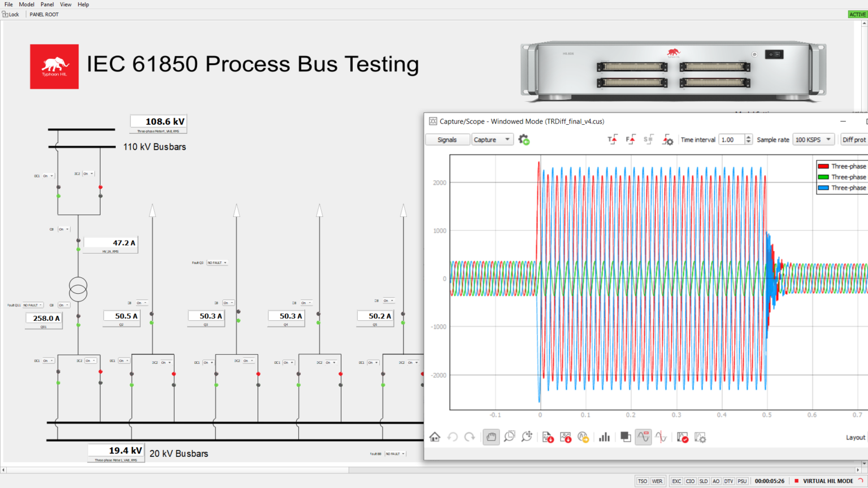The height and width of the screenshot is (488, 868).
Task: Click the Signals button in the scope window
Action: (447, 139)
